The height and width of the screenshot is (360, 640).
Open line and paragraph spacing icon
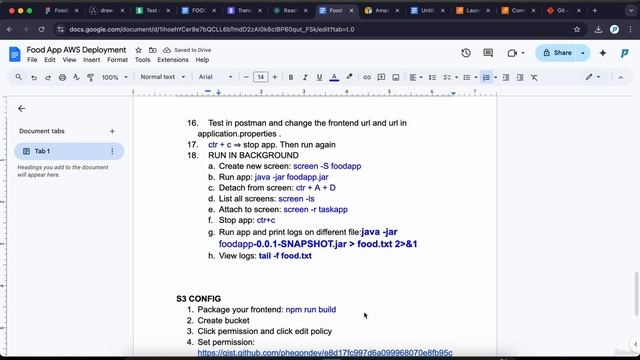tap(432, 77)
